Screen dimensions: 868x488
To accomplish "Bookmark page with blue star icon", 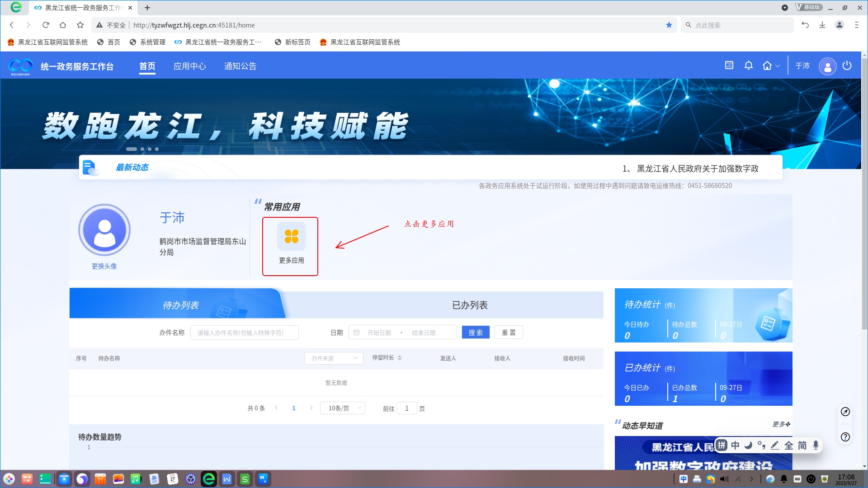I will pyautogui.click(x=669, y=25).
